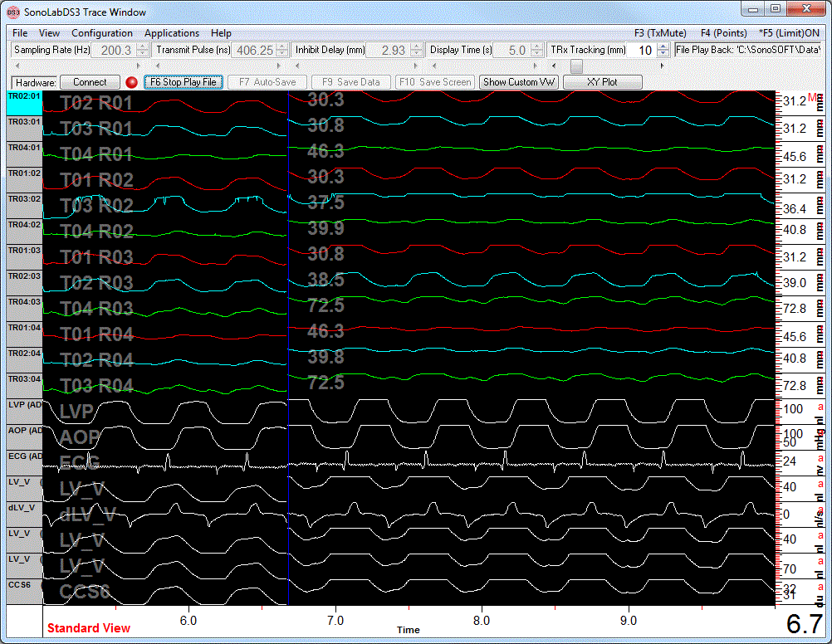Click right arrow of TRx Tracking slider
This screenshot has width=832, height=644.
tap(663, 66)
